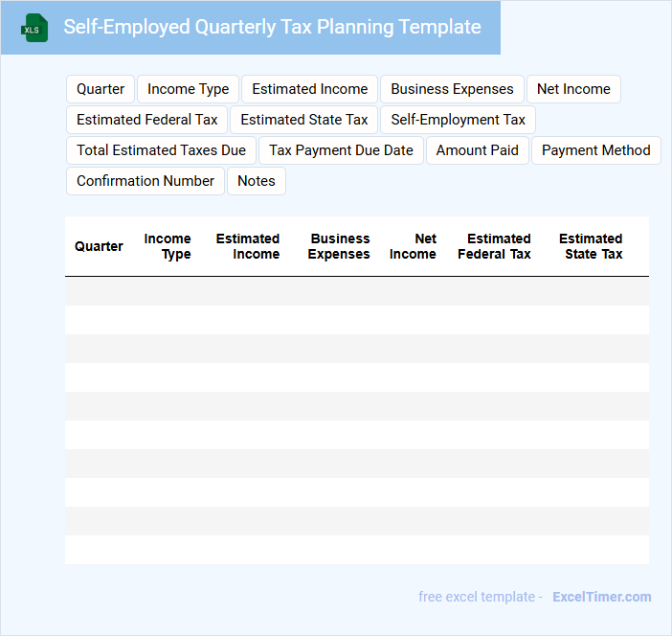672x636 pixels.
Task: Click the Self-Employment Tax tag
Action: point(459,120)
